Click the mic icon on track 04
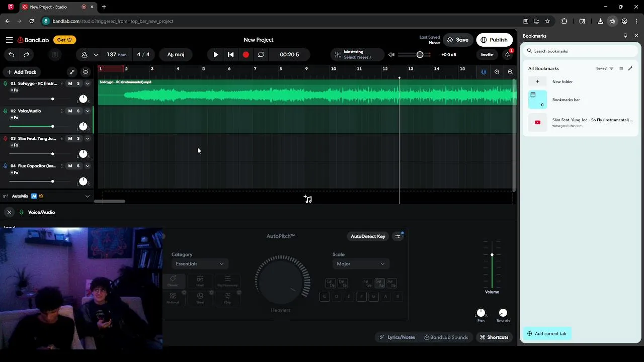The height and width of the screenshot is (362, 644). tap(6, 166)
